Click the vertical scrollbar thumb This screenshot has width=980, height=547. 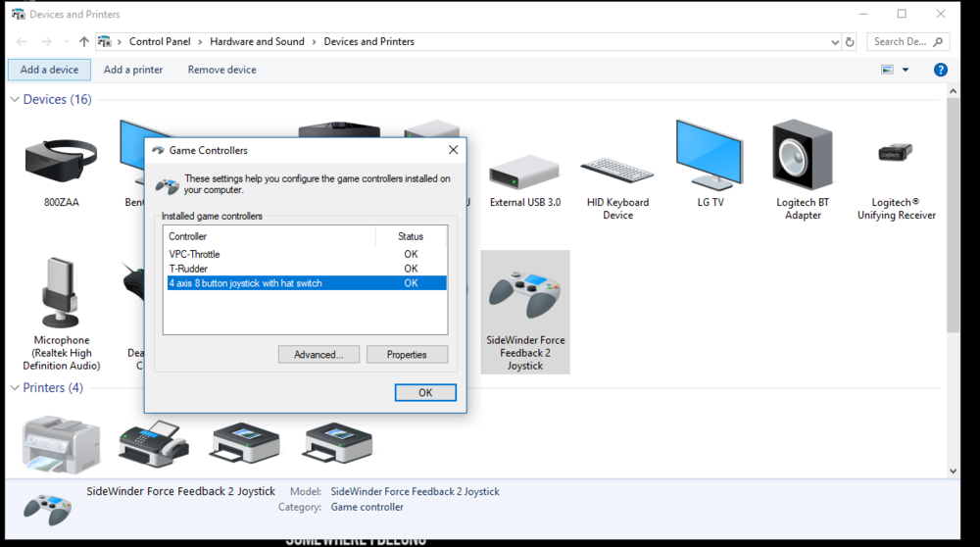(953, 215)
